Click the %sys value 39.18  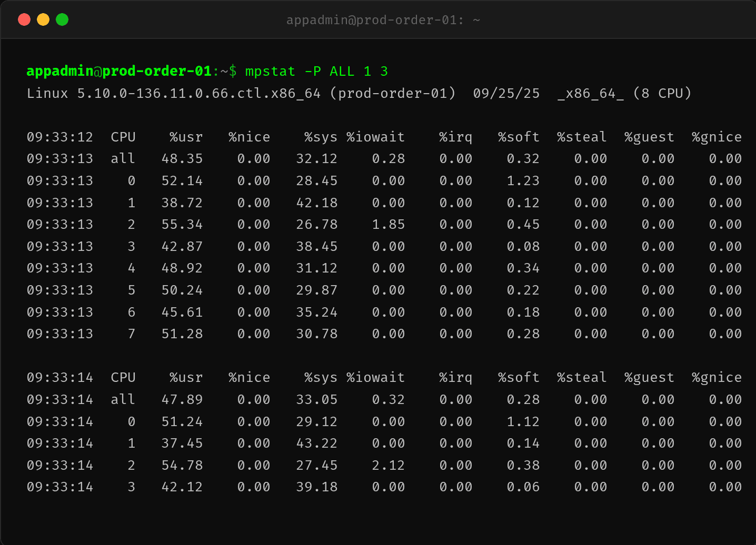tap(316, 487)
